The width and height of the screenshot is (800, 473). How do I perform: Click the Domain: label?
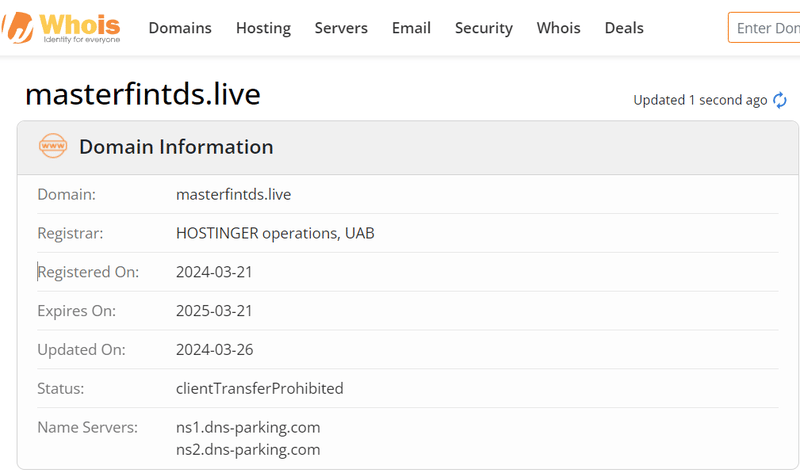tap(66, 194)
